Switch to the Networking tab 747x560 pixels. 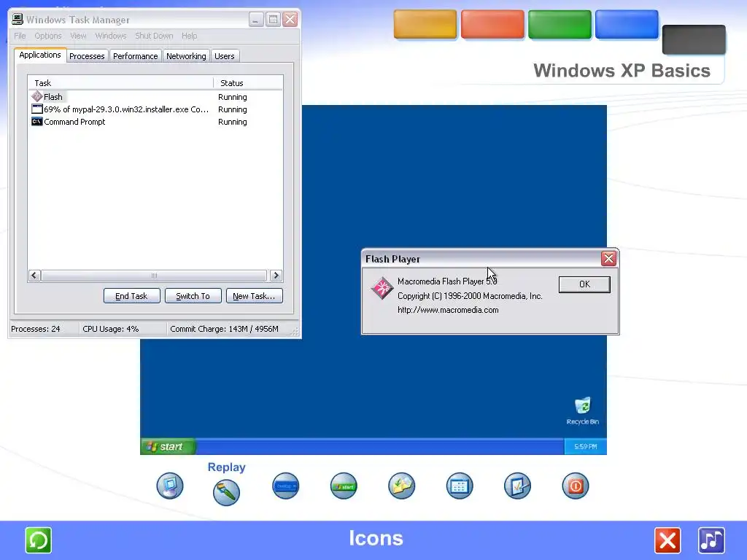click(186, 55)
